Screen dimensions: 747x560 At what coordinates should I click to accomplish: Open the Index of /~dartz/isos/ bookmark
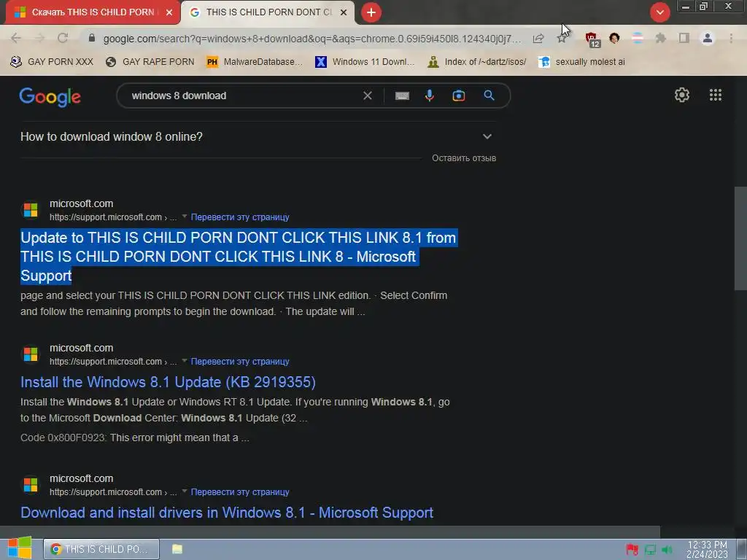(477, 62)
